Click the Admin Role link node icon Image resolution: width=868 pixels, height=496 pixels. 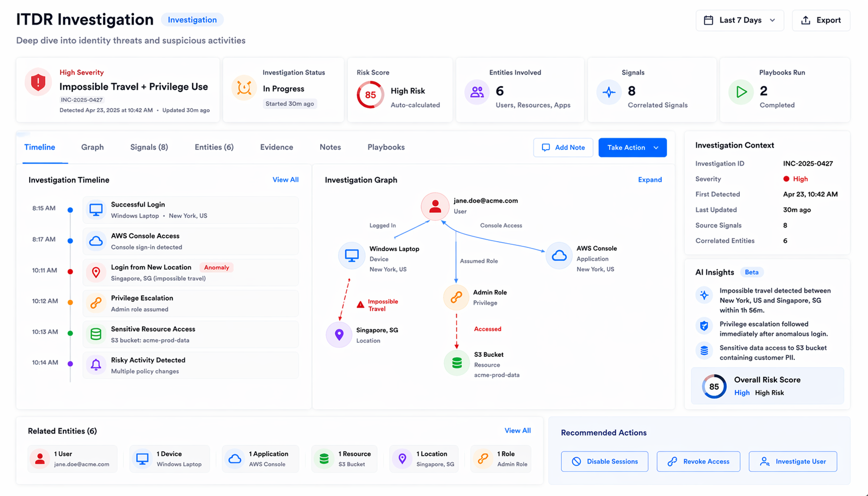pos(456,297)
